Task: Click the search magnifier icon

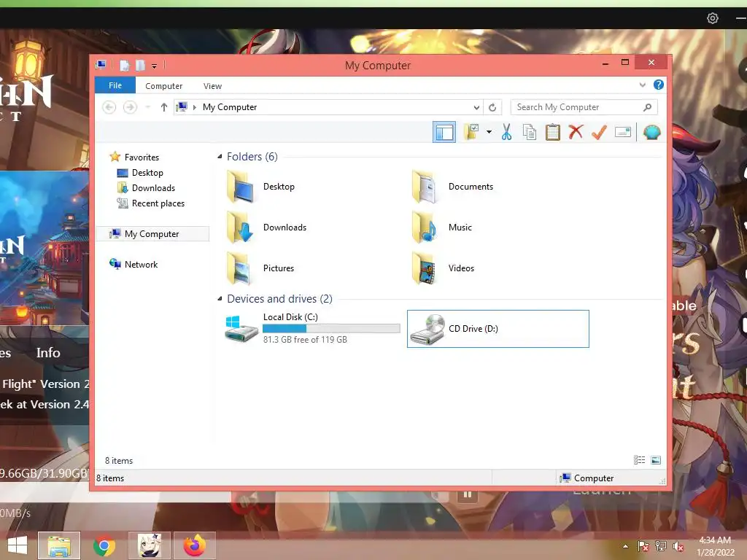Action: coord(647,107)
